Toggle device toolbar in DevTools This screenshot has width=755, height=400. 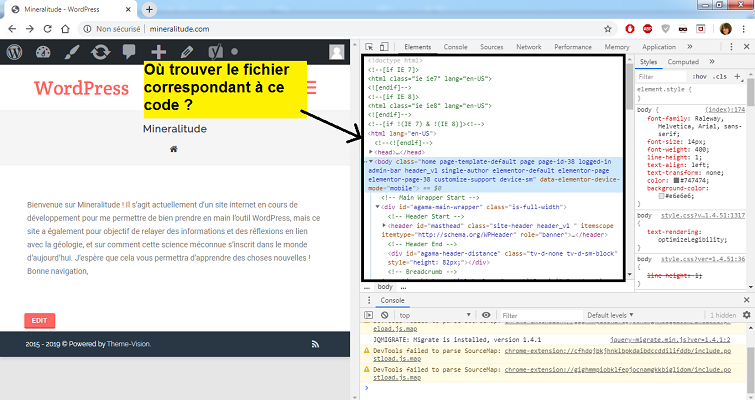(384, 47)
